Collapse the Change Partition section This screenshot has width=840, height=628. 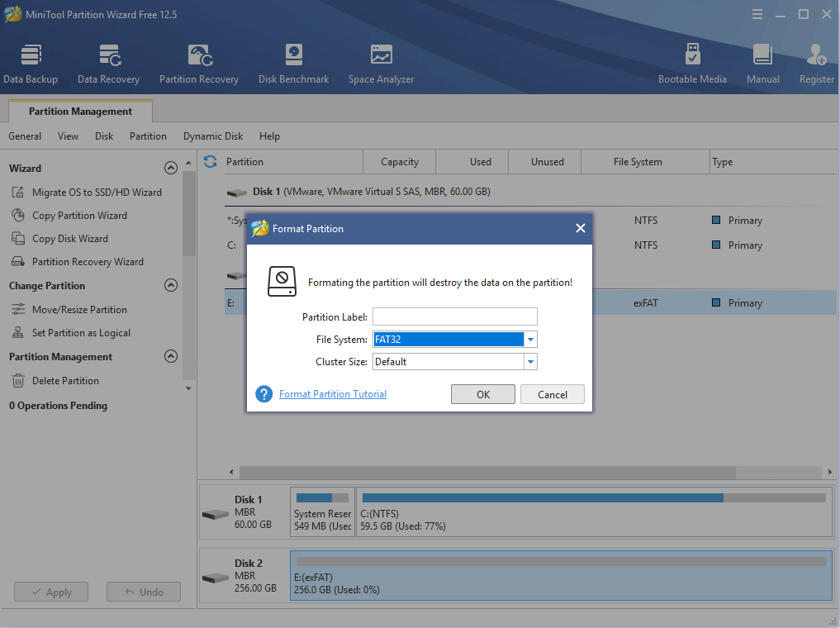tap(171, 285)
